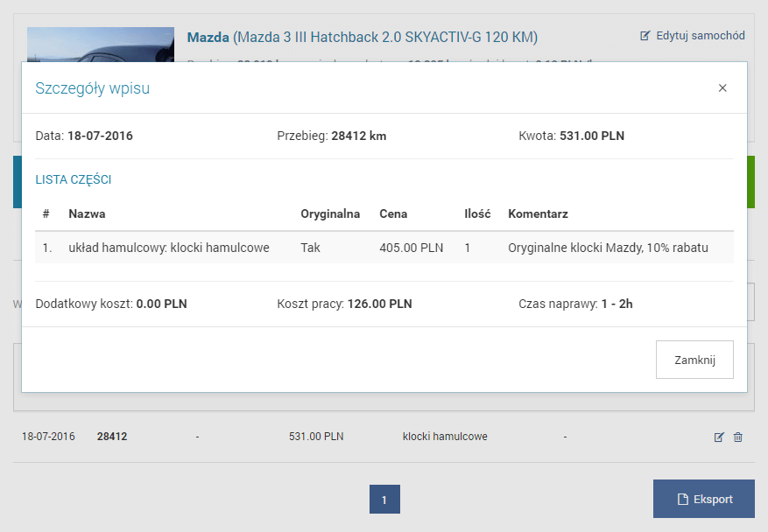Click the pencil icon beside Edytuj samochód
Screen dimensions: 768x532
click(645, 36)
